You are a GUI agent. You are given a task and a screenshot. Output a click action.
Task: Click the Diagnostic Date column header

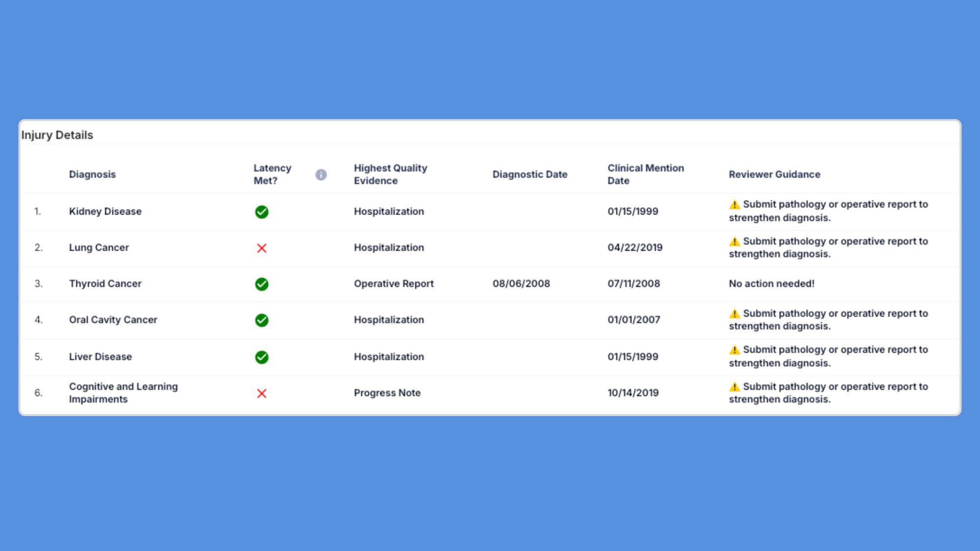(530, 174)
